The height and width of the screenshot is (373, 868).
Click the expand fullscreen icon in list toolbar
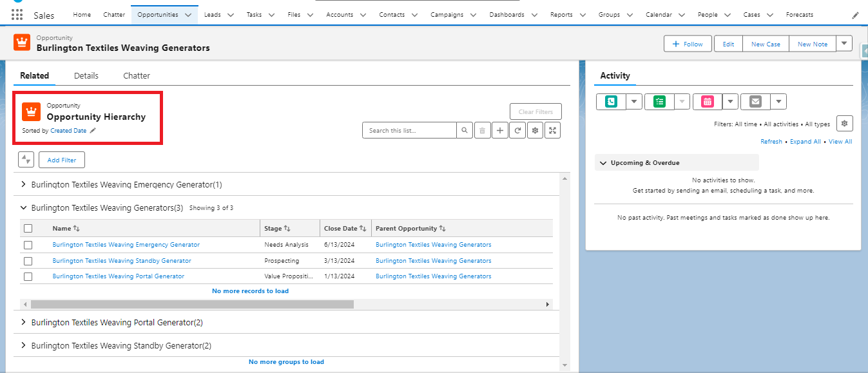(552, 130)
